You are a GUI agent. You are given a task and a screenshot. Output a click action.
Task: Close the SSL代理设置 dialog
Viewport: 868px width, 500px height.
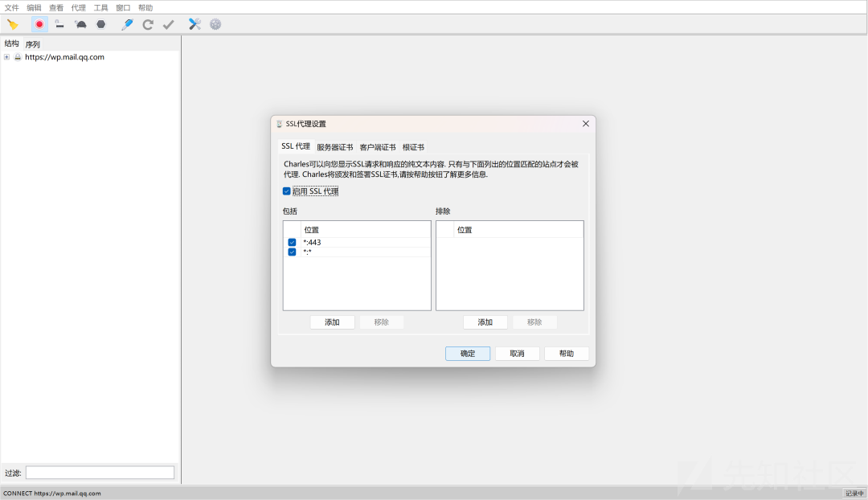click(x=586, y=124)
